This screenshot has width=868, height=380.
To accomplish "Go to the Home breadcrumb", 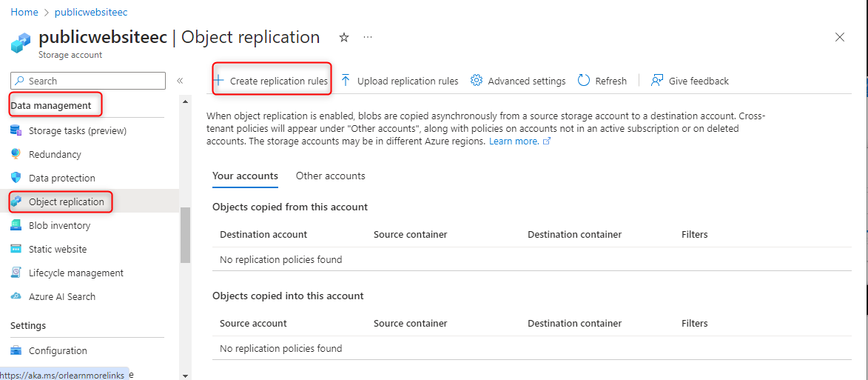I will (24, 13).
